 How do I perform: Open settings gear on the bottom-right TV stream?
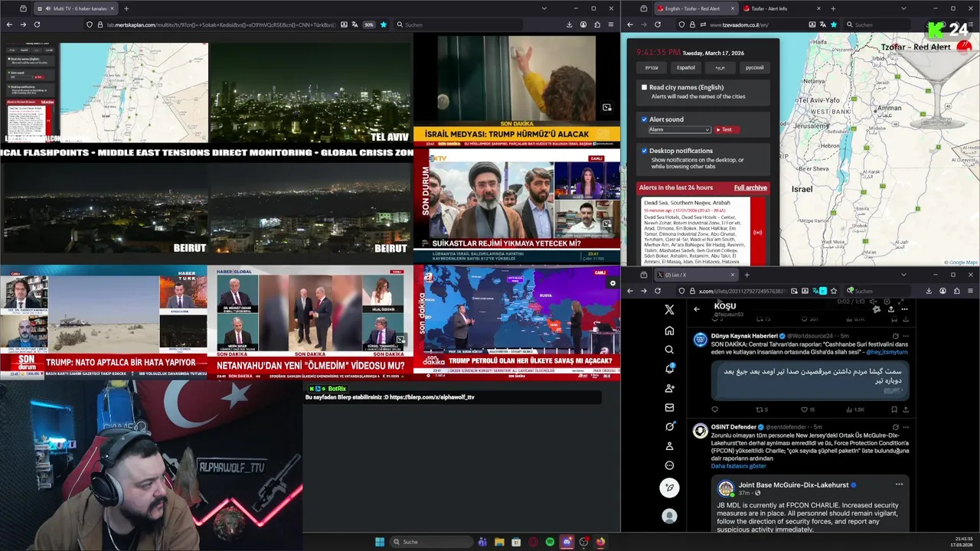[612, 283]
